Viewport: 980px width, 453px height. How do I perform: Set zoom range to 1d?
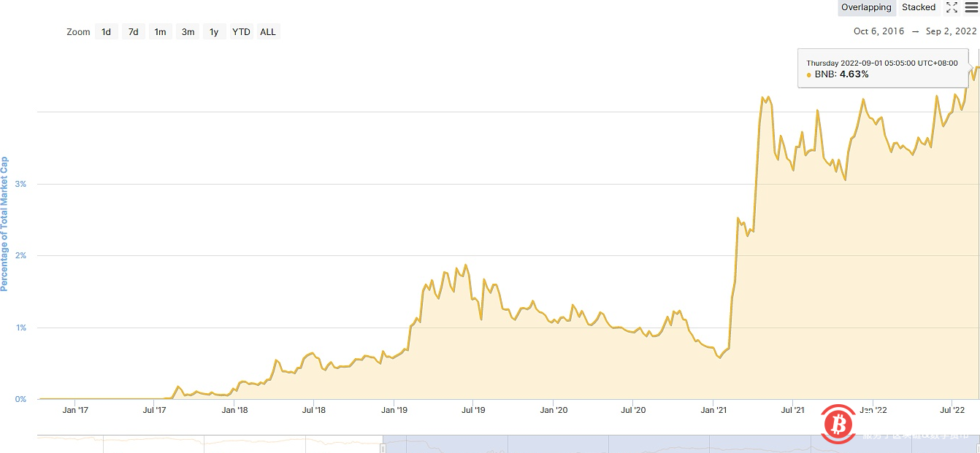106,31
